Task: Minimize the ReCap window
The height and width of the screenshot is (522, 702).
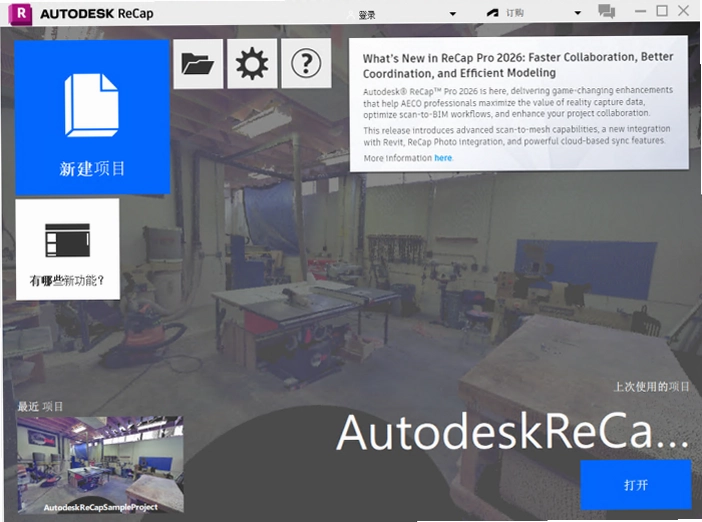Action: pyautogui.click(x=641, y=11)
